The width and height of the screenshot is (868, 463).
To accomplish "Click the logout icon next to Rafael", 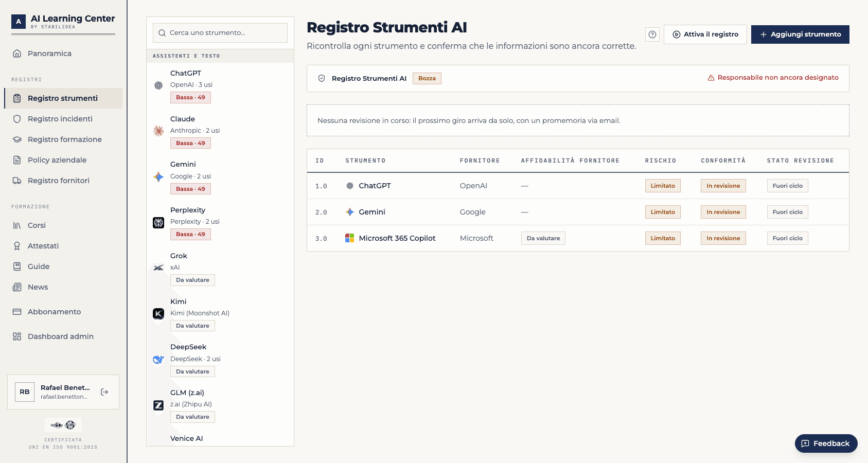I will click(104, 392).
